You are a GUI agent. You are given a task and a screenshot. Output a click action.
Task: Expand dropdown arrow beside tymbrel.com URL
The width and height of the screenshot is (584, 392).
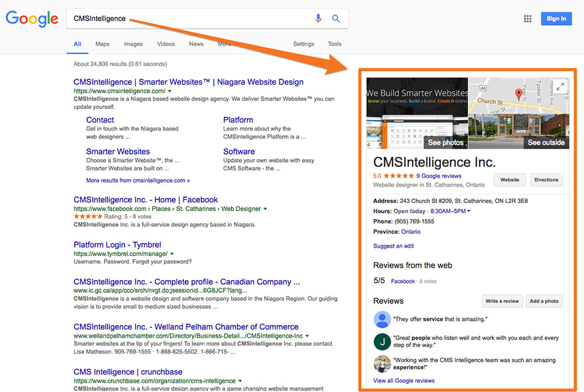[x=172, y=254]
